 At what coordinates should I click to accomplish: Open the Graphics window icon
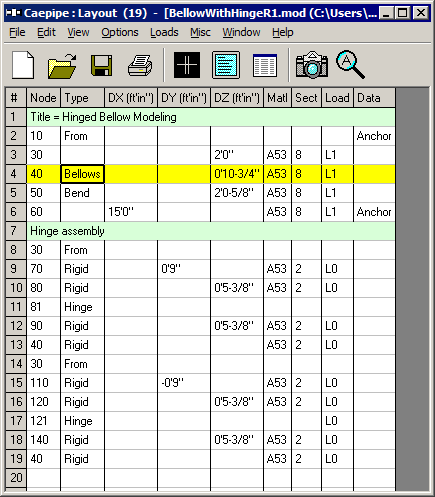187,65
